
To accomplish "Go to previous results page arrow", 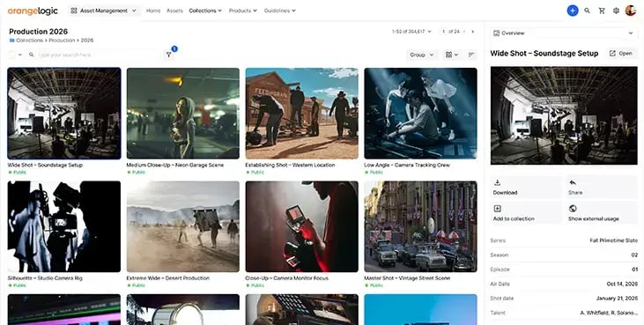I will [464, 32].
